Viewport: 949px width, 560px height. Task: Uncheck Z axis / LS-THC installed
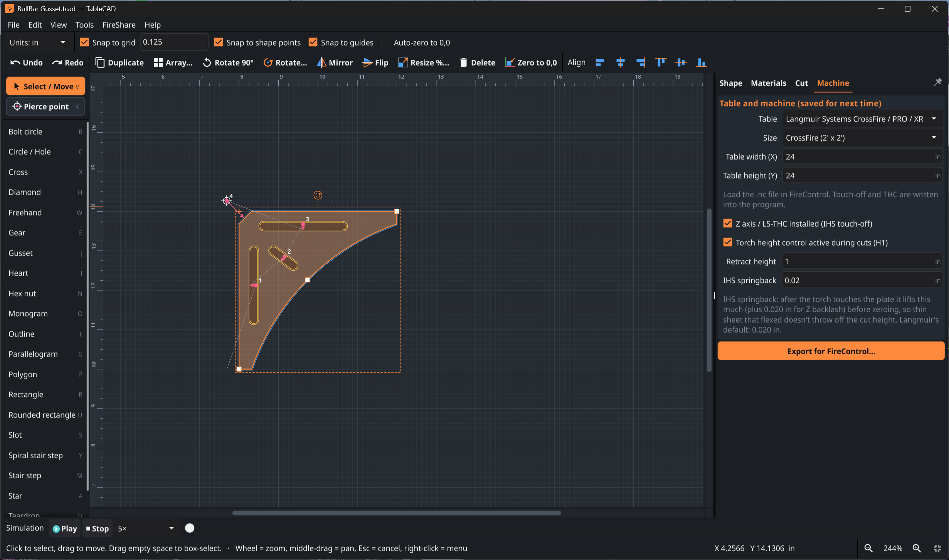click(x=728, y=224)
